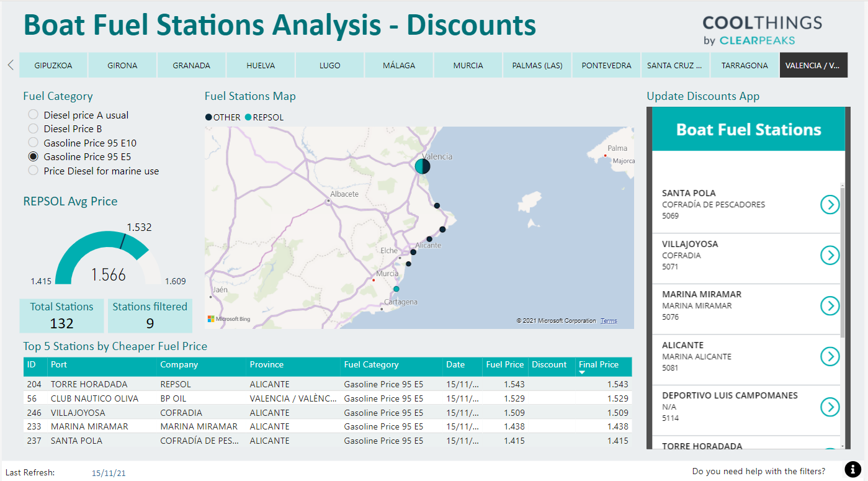Switch to TARRAGONA province tab

pyautogui.click(x=745, y=65)
